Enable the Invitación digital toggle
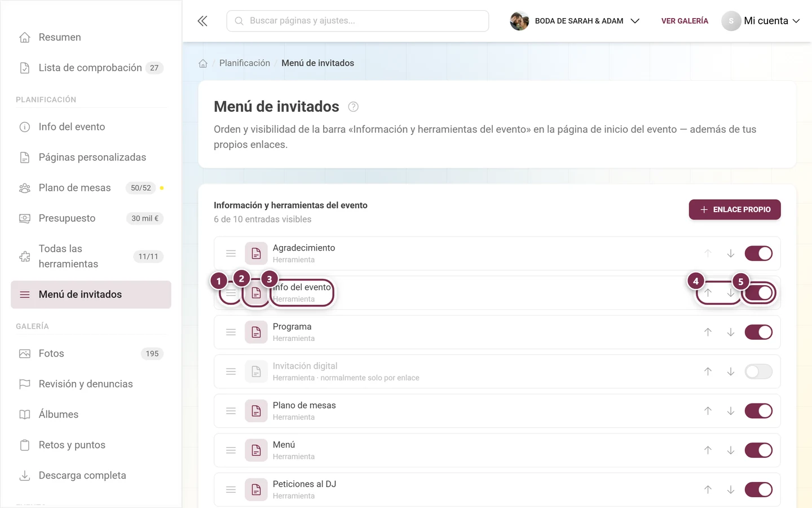 point(758,371)
